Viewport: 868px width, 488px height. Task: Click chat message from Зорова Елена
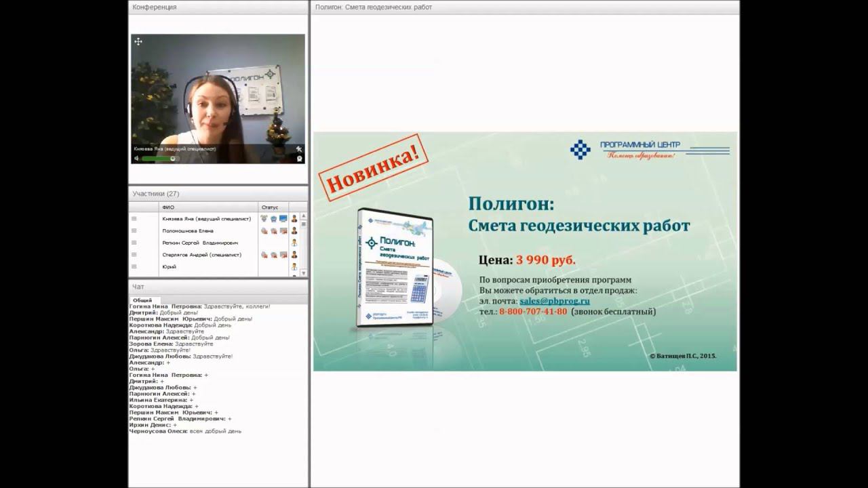tap(171, 344)
